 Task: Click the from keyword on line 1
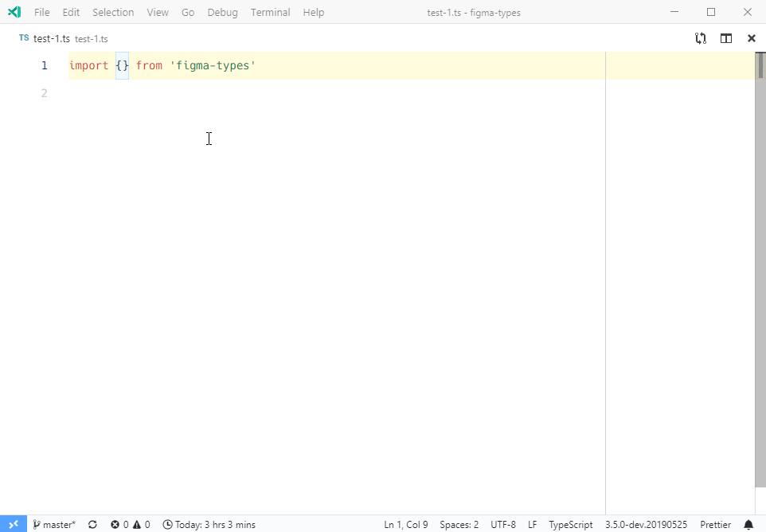click(x=149, y=65)
